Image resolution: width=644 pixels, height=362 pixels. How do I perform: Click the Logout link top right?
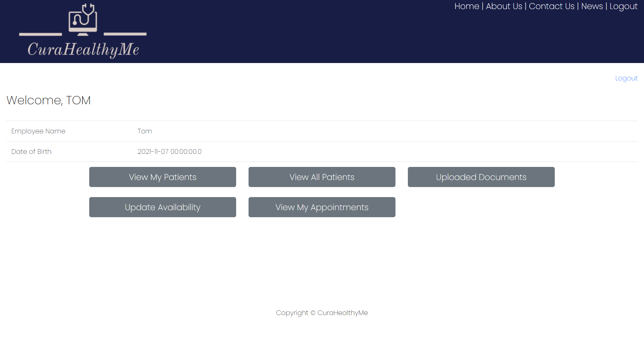[623, 6]
